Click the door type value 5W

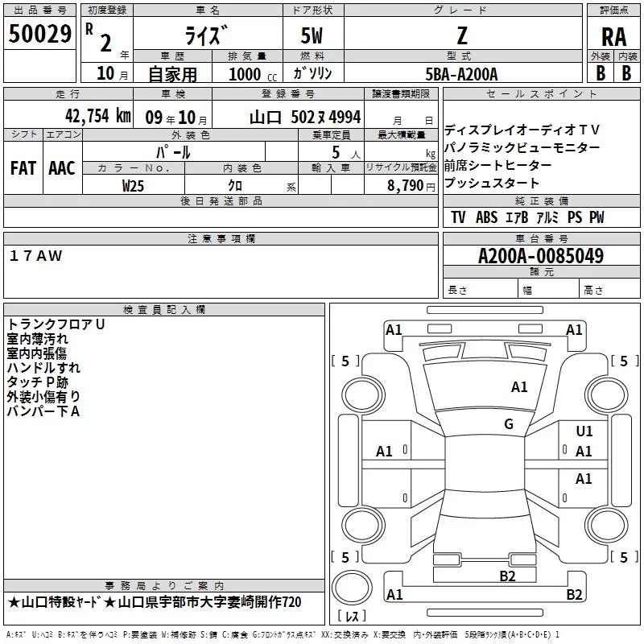(x=312, y=35)
